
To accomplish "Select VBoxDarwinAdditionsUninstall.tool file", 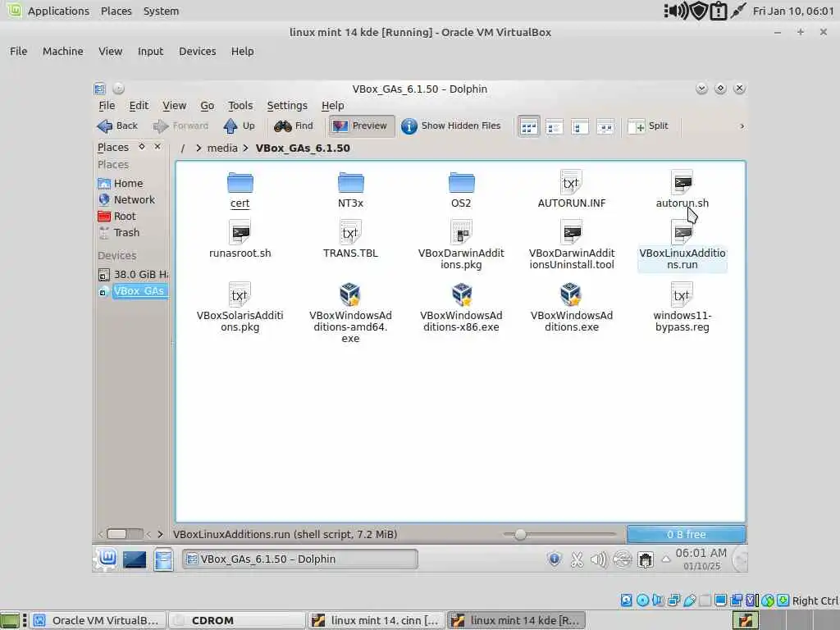I will point(572,245).
